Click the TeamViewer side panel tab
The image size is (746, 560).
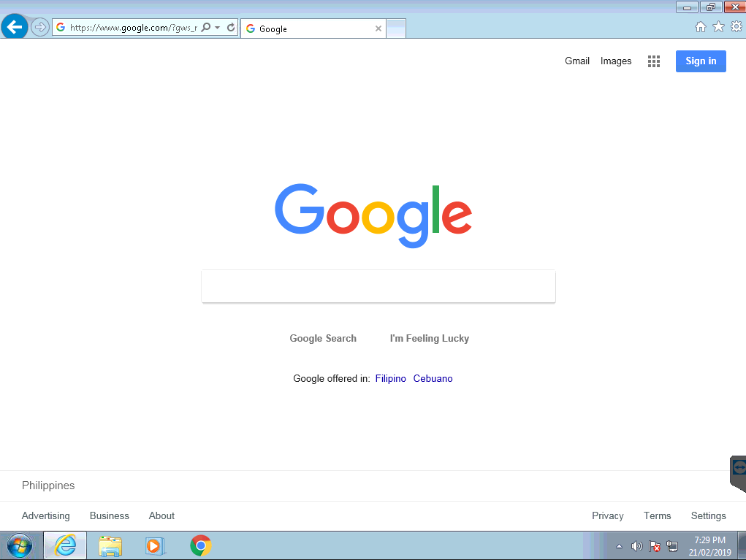tap(739, 472)
